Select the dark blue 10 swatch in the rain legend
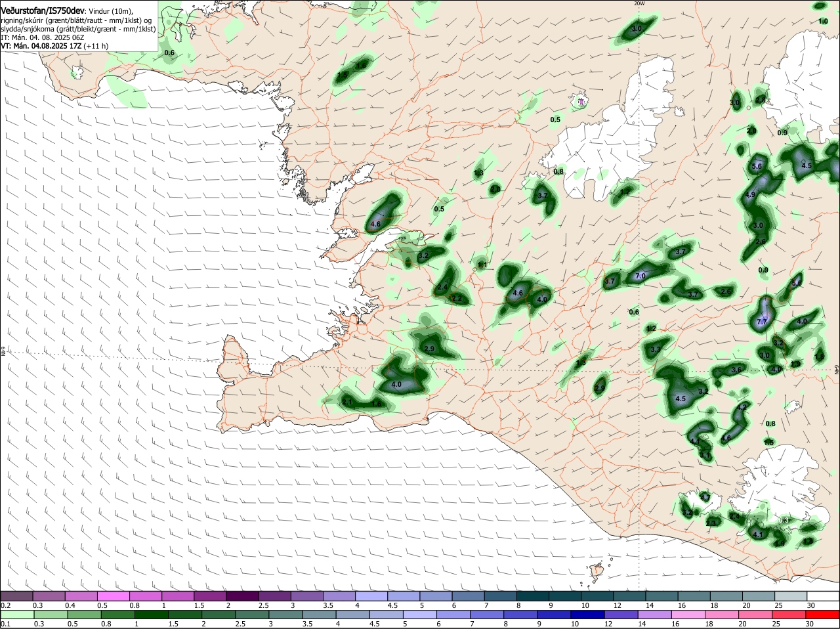Viewport: 840px width, 629px height. [x=587, y=614]
